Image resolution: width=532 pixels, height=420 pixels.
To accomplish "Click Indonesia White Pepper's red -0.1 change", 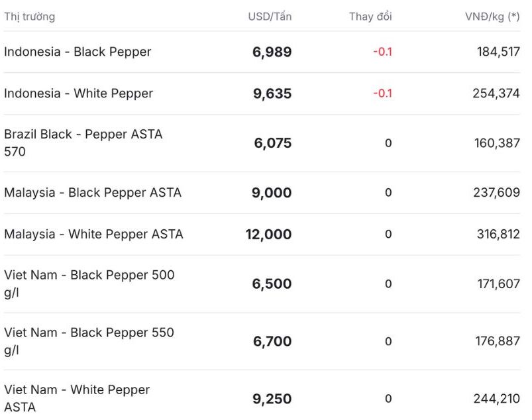I will 382,93.
